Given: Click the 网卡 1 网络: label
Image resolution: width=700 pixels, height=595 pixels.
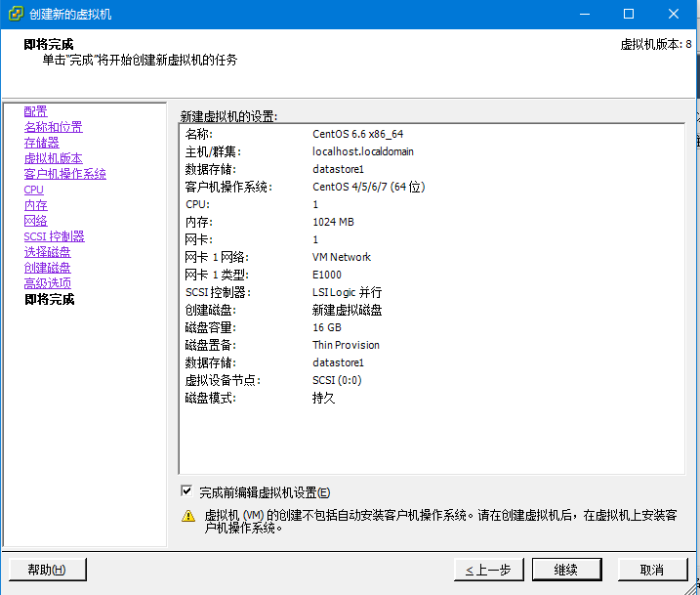Looking at the screenshot, I should (x=217, y=257).
